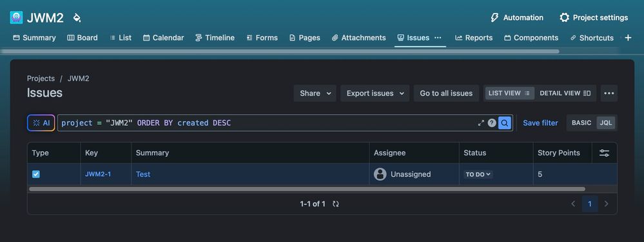Click Save filter link
This screenshot has width=644, height=242.
point(540,123)
